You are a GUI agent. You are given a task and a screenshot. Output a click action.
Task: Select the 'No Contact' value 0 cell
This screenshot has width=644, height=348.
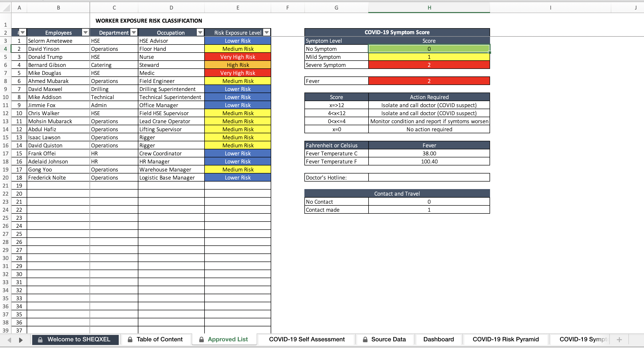(x=429, y=202)
